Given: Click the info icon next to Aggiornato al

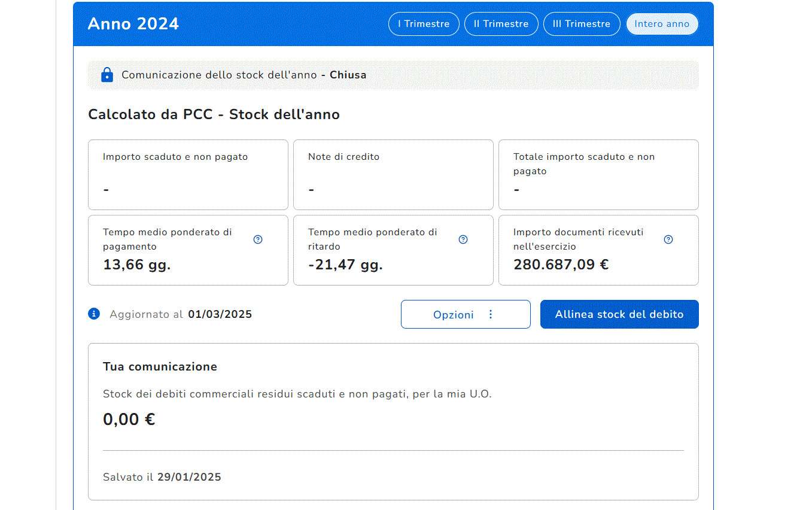Looking at the screenshot, I should (x=94, y=314).
